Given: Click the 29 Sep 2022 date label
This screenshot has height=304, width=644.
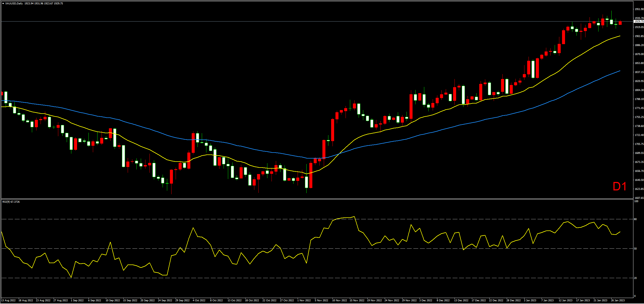Looking at the screenshot, I should pos(182,300).
